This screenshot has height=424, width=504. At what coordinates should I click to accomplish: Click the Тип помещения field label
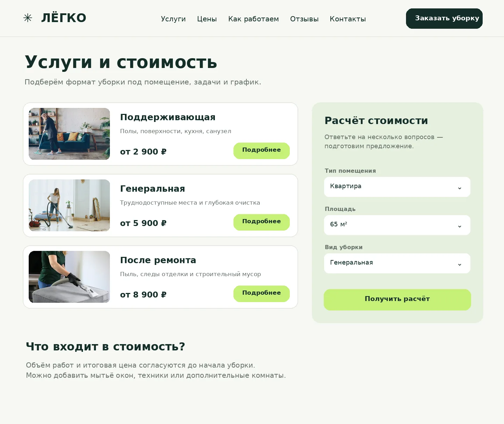point(350,171)
